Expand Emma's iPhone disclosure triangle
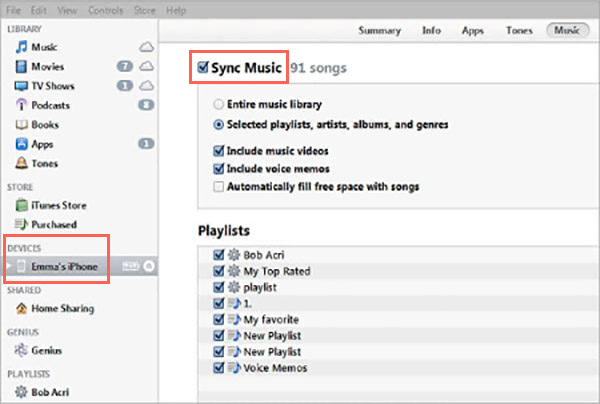This screenshot has width=600, height=404. 9,266
